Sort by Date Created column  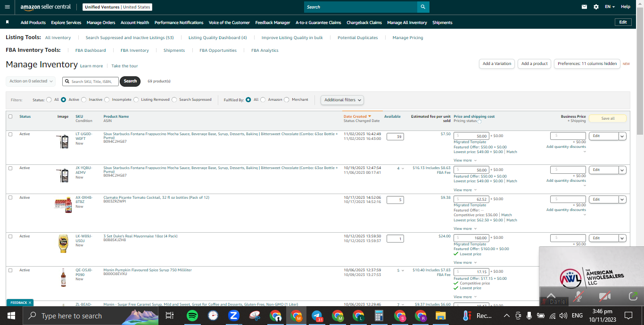coord(357,116)
